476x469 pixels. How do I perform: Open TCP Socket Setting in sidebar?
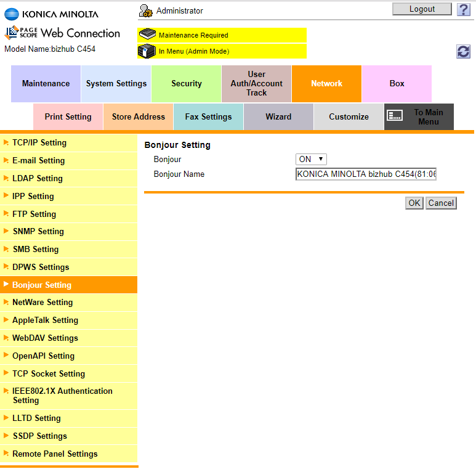coord(68,373)
